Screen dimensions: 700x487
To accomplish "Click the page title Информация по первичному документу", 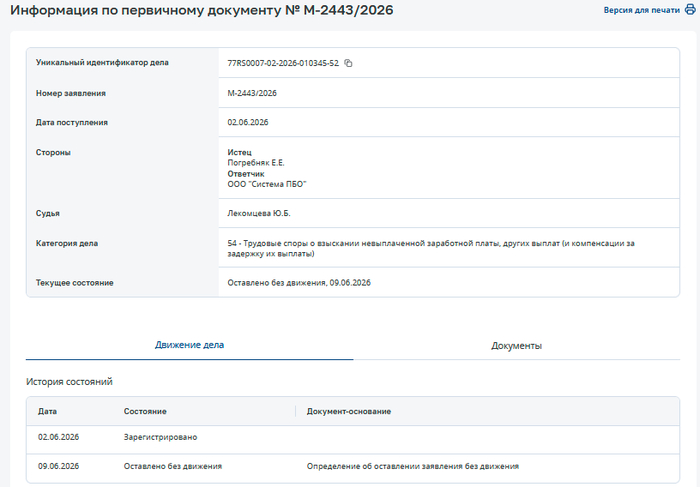I will coord(202,10).
